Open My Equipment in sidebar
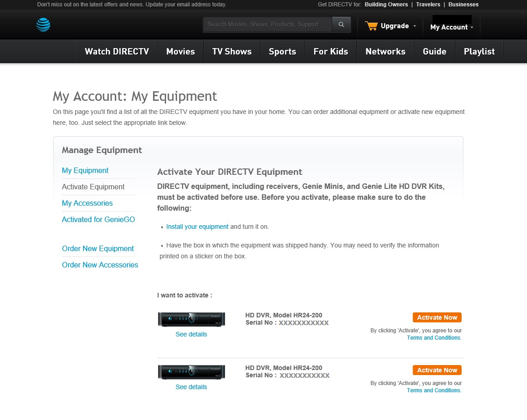The width and height of the screenshot is (527, 420). 85,170
